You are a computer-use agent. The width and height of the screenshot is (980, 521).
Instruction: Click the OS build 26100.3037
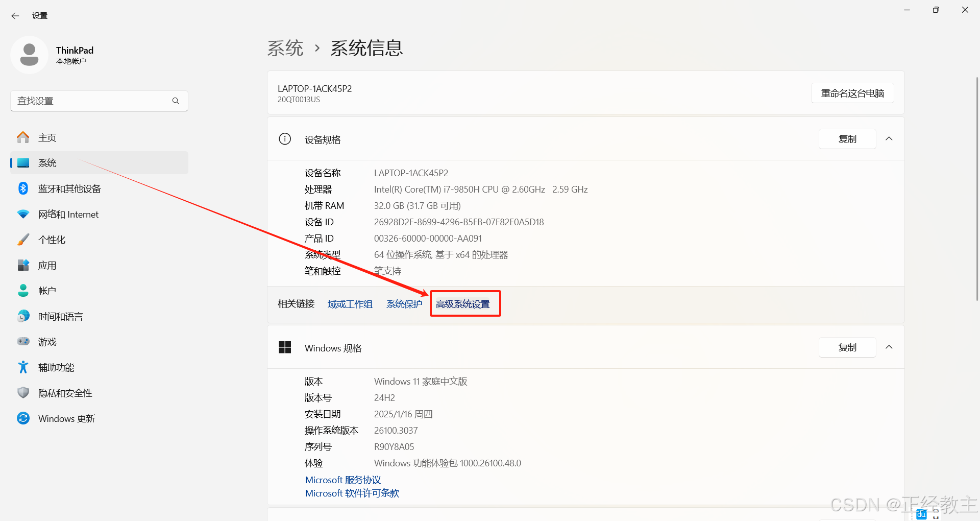[x=396, y=431]
